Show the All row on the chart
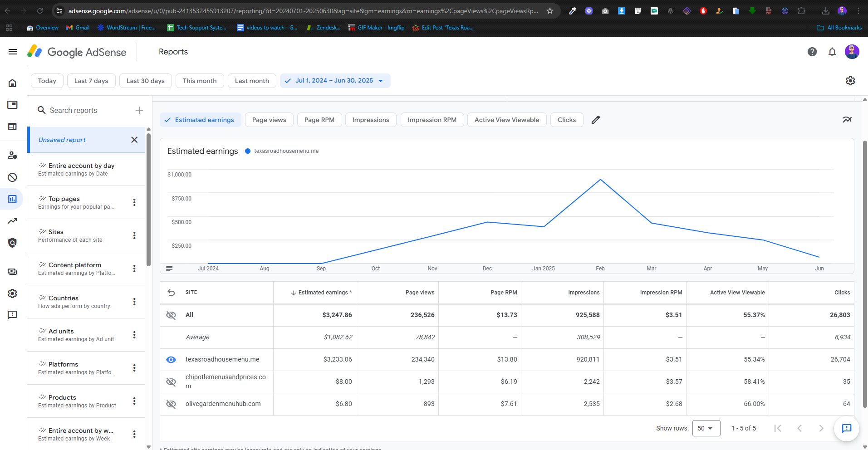The height and width of the screenshot is (450, 868). (171, 315)
